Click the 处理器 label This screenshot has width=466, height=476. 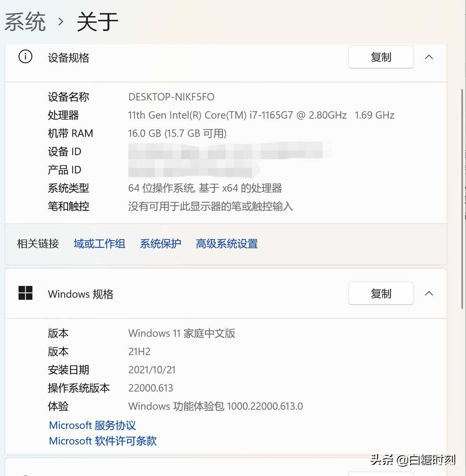coord(63,115)
